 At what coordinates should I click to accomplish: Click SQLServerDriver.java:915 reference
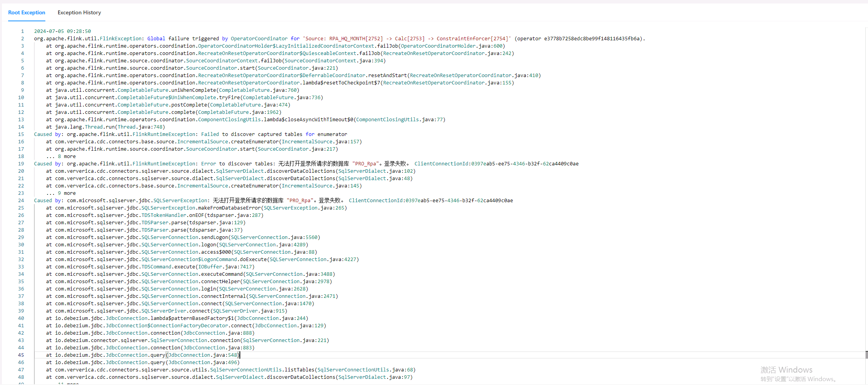249,311
